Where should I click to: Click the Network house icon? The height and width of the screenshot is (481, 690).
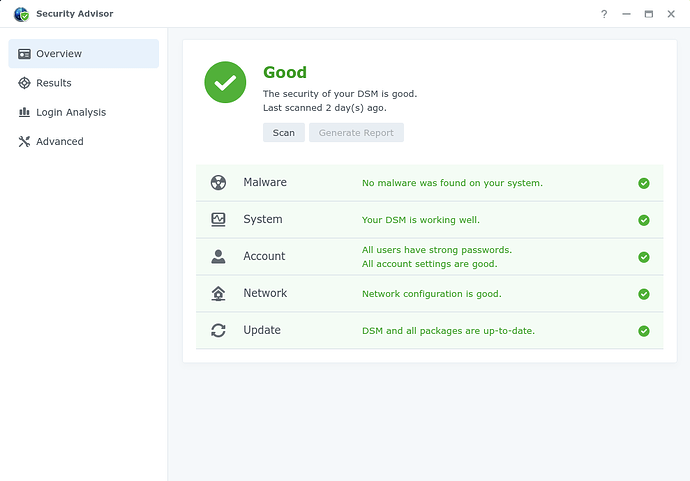tap(218, 294)
